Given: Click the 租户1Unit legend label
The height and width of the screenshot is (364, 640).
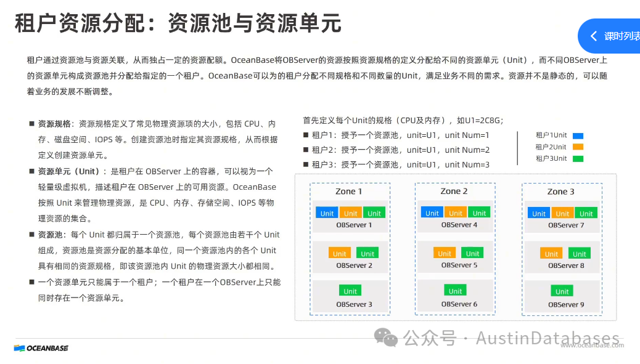Looking at the screenshot, I should pyautogui.click(x=551, y=135).
